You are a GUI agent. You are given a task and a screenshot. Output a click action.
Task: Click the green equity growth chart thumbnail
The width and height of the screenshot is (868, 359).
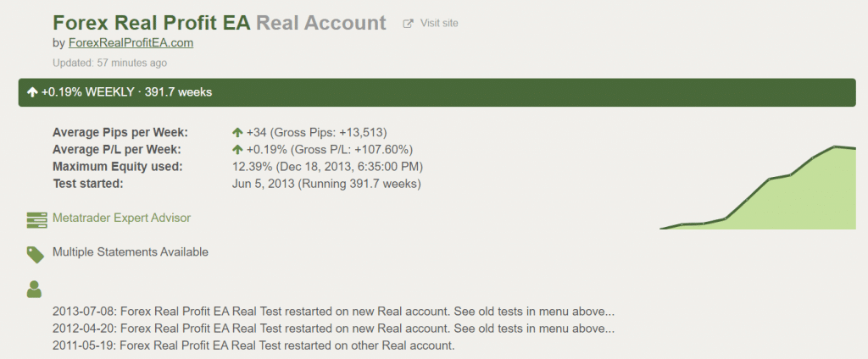coord(758,187)
